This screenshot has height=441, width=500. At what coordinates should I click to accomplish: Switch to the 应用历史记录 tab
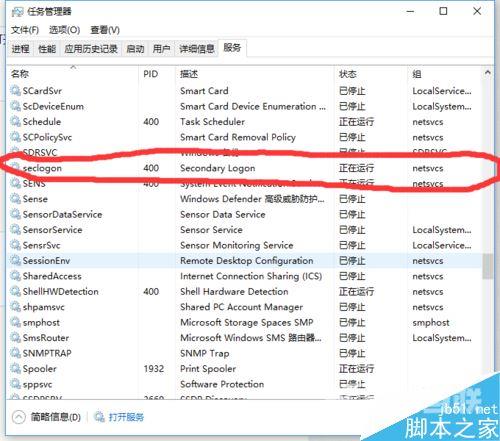pos(91,49)
